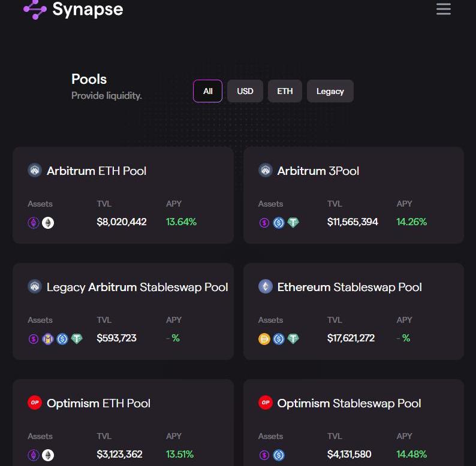Click white Ethereum asset icon in Arbitrum ETH Pool

(48, 223)
